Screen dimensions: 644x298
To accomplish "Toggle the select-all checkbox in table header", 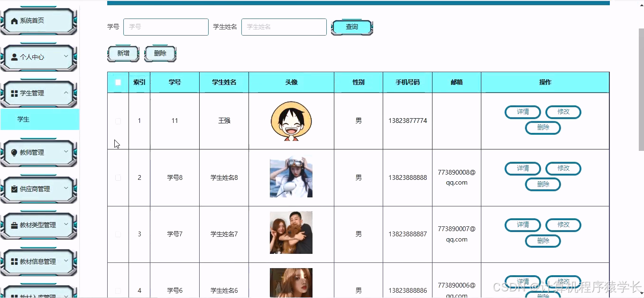I will [118, 82].
